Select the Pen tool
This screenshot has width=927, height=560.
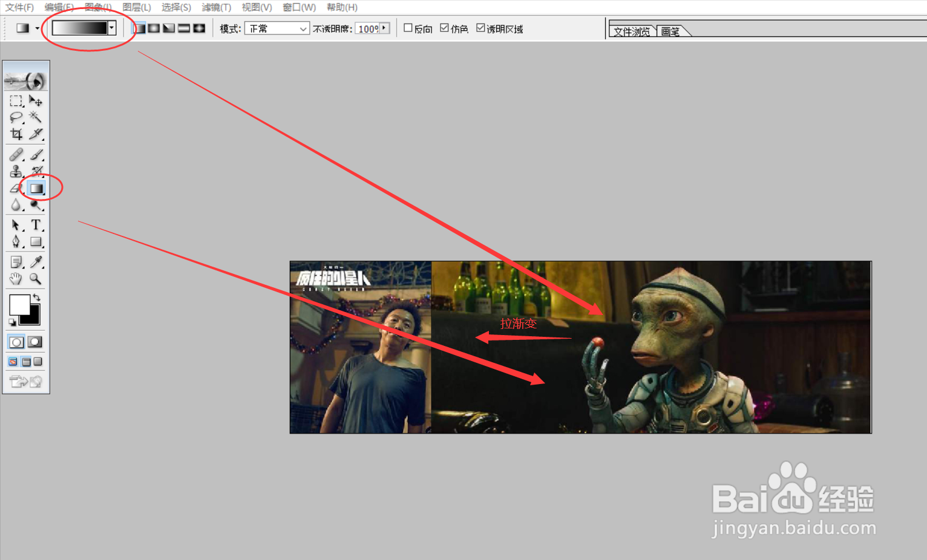point(16,242)
